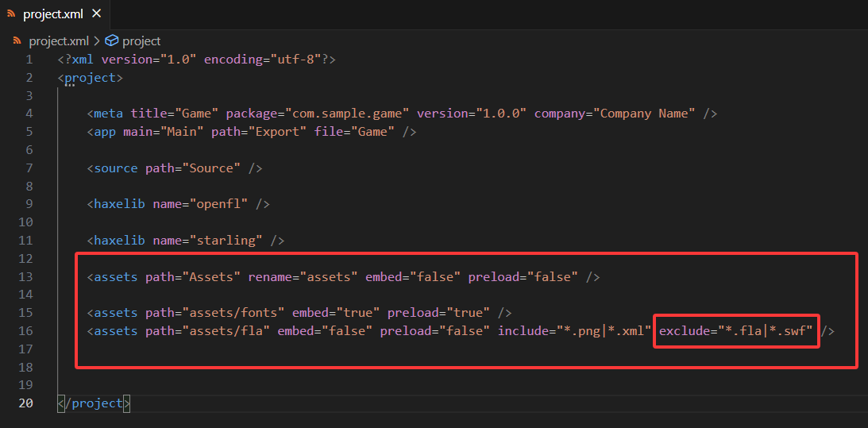
Task: Close the project.xml tab
Action: tap(96, 14)
